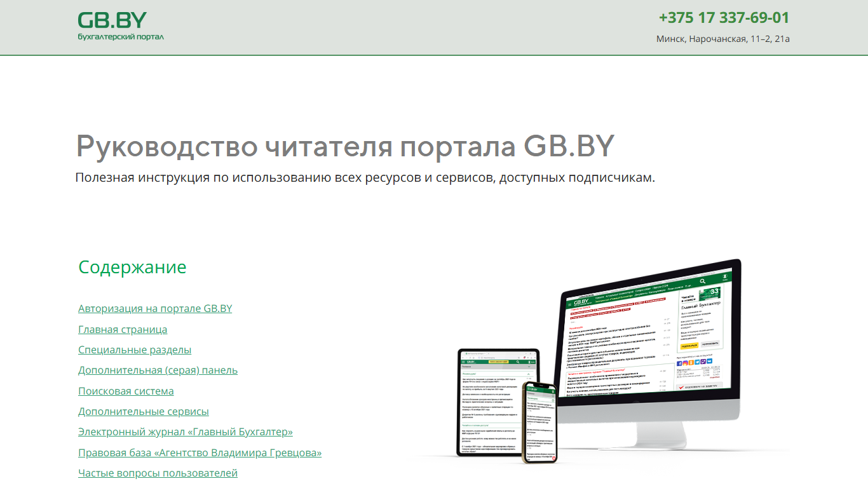
Task: Click the GB.BY бухгалтерский портал logo
Action: [x=121, y=26]
